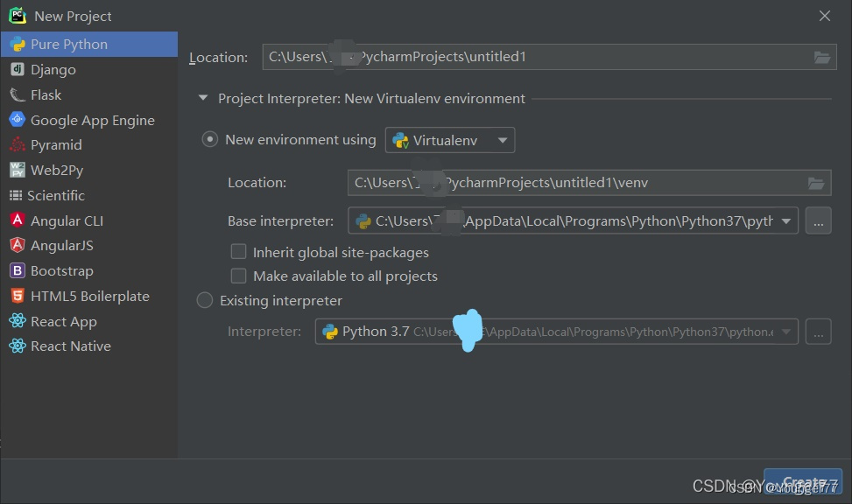Close the New Project dialog
Image resolution: width=852 pixels, height=504 pixels.
click(x=824, y=17)
